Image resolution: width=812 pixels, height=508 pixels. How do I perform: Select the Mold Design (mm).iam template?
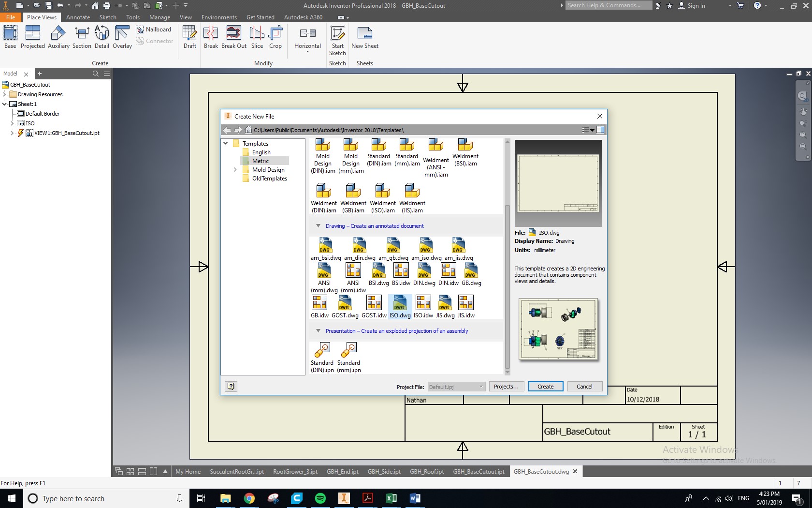click(351, 156)
